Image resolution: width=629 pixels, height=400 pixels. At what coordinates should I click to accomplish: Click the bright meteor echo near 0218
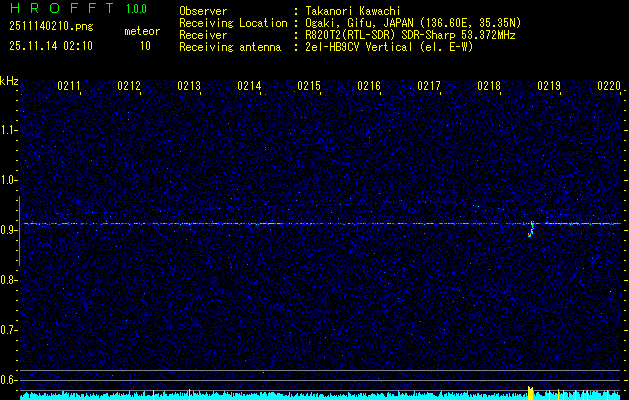pos(531,229)
